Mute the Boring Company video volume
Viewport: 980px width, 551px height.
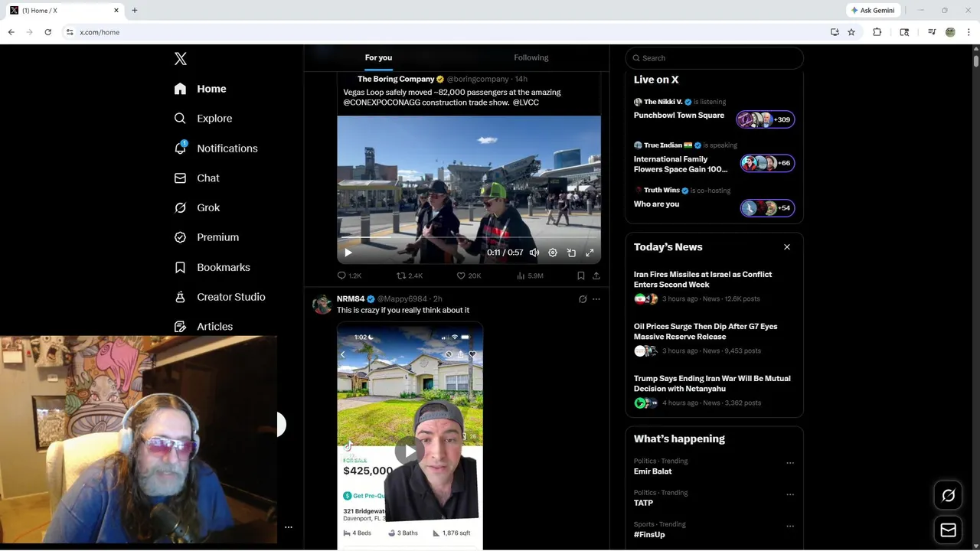pos(534,253)
